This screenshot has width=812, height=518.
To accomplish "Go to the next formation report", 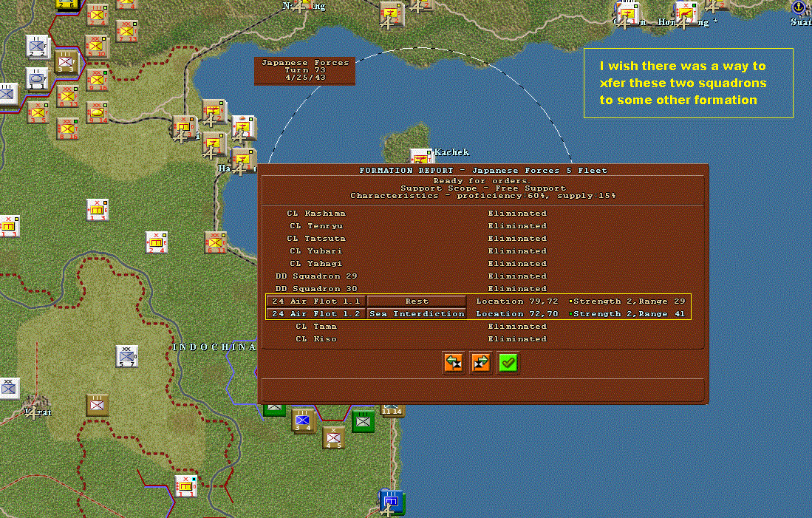I will [x=481, y=363].
